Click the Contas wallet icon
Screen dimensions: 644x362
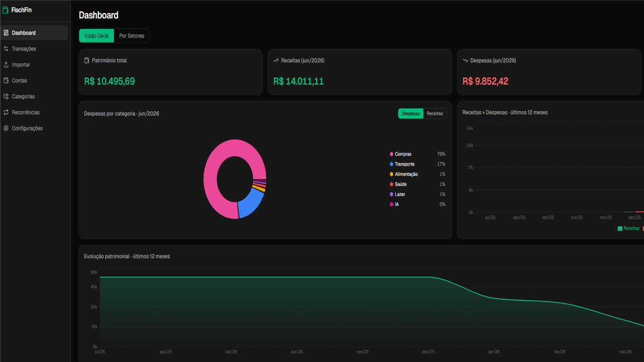(x=6, y=80)
